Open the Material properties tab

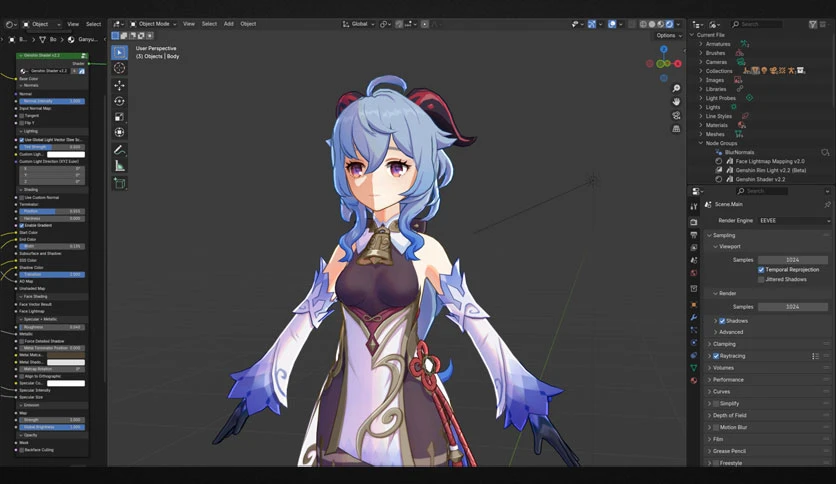point(694,381)
